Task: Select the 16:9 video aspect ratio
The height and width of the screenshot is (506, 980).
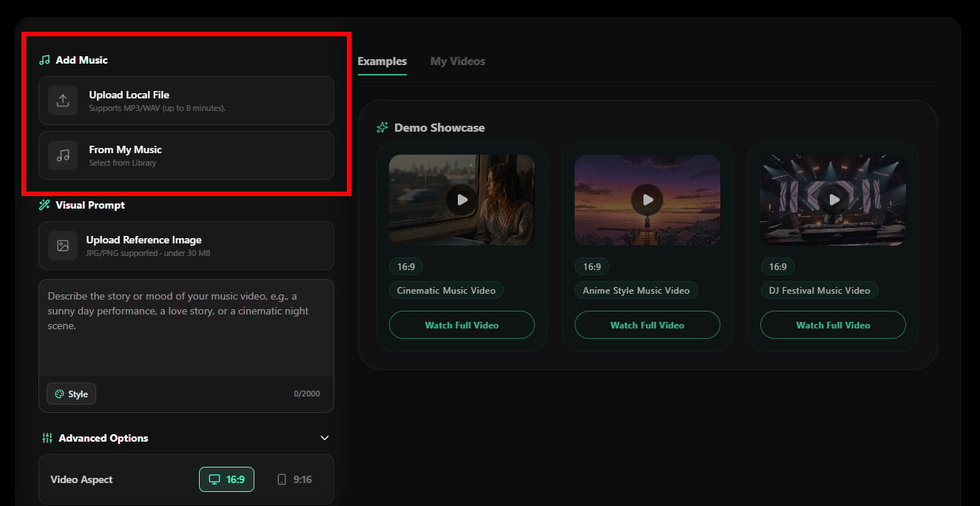Action: point(226,479)
